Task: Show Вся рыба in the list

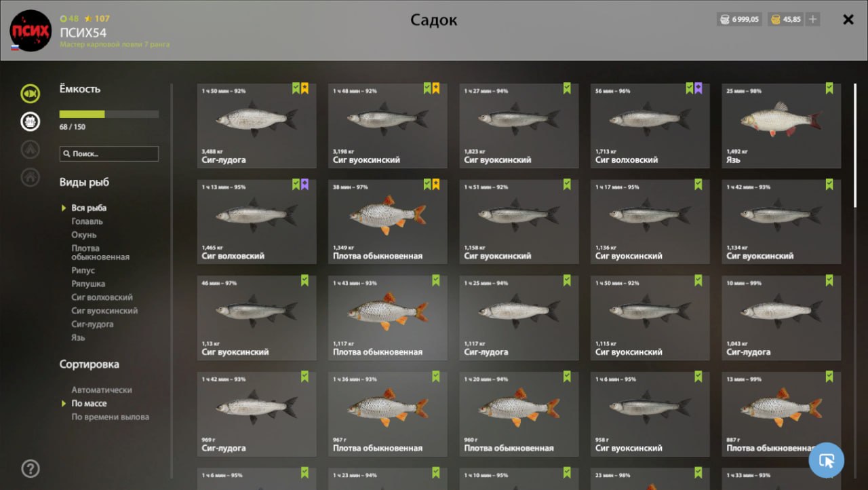Action: [x=89, y=208]
